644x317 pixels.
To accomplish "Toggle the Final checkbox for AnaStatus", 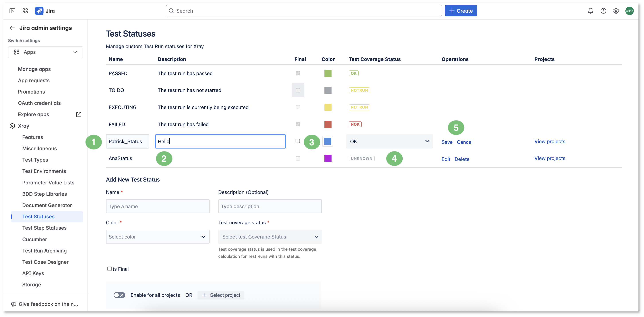I will pos(298,158).
